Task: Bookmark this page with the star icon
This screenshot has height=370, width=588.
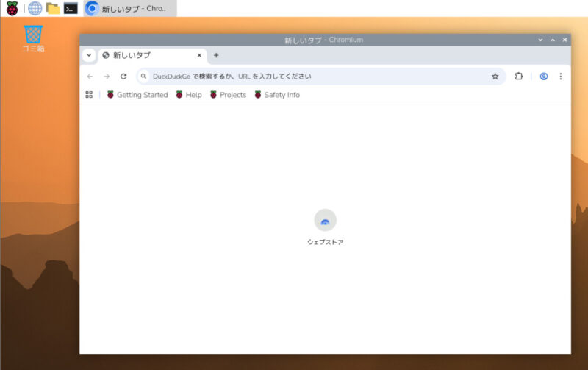Action: tap(495, 77)
